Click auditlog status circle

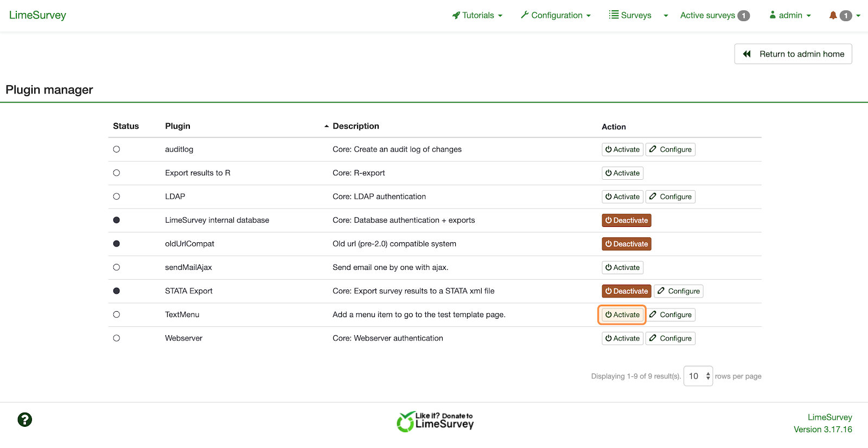[x=117, y=149]
